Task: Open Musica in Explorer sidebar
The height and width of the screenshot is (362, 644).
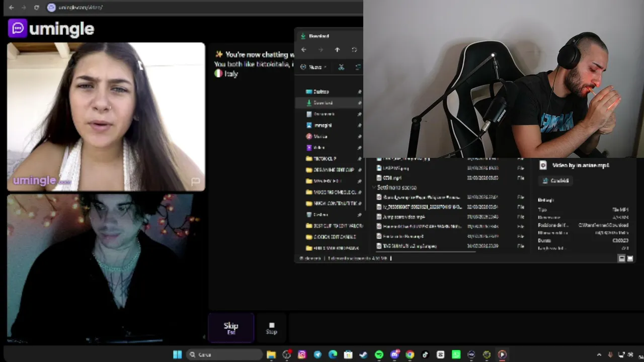Action: tap(316, 136)
